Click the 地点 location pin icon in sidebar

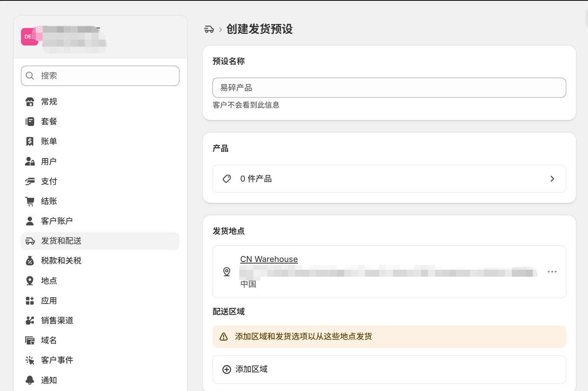click(x=30, y=281)
